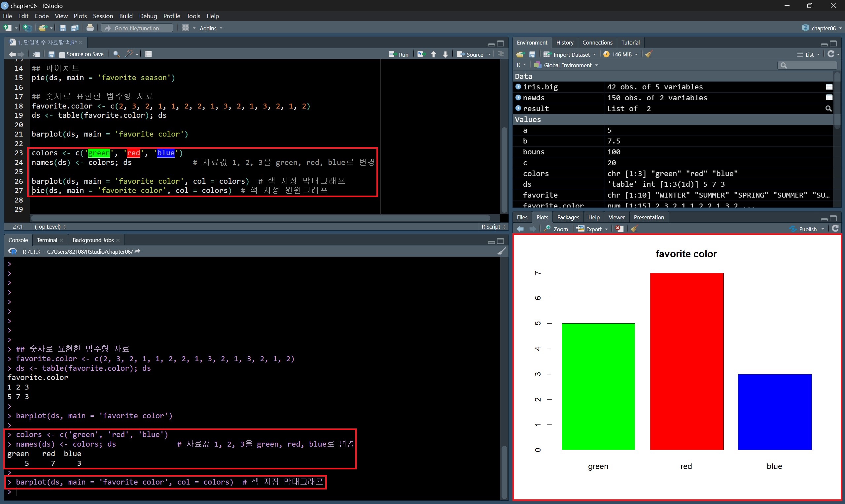
Task: Click the Go to file/function field
Action: (x=137, y=28)
